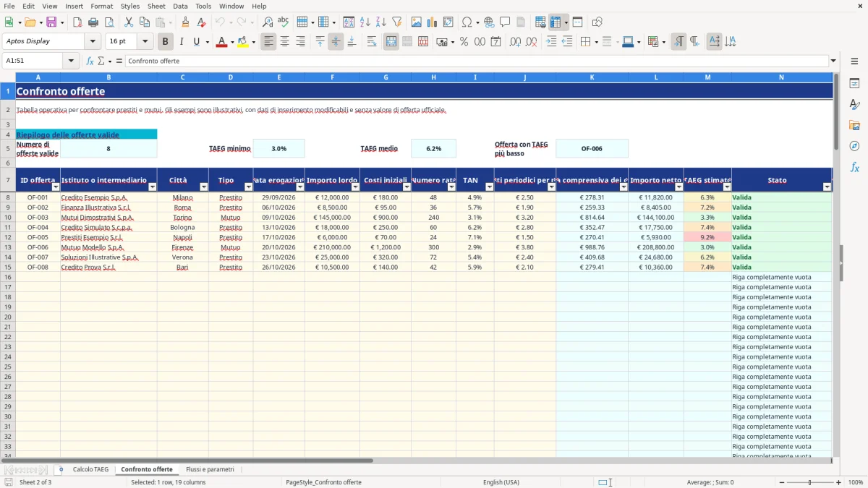The height and width of the screenshot is (488, 868).
Task: Open the sidebar Navigator compass icon
Action: click(x=854, y=146)
